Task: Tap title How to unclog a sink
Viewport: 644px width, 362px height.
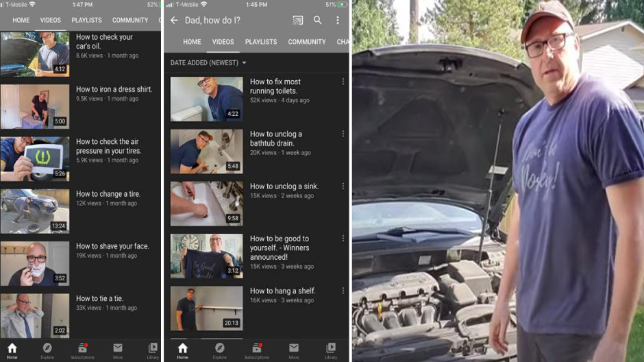Action: click(x=284, y=186)
